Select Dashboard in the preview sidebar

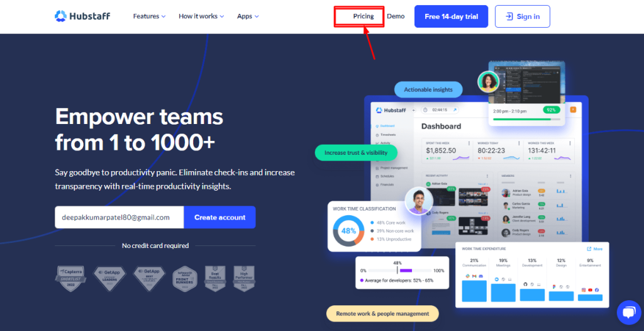click(385, 126)
